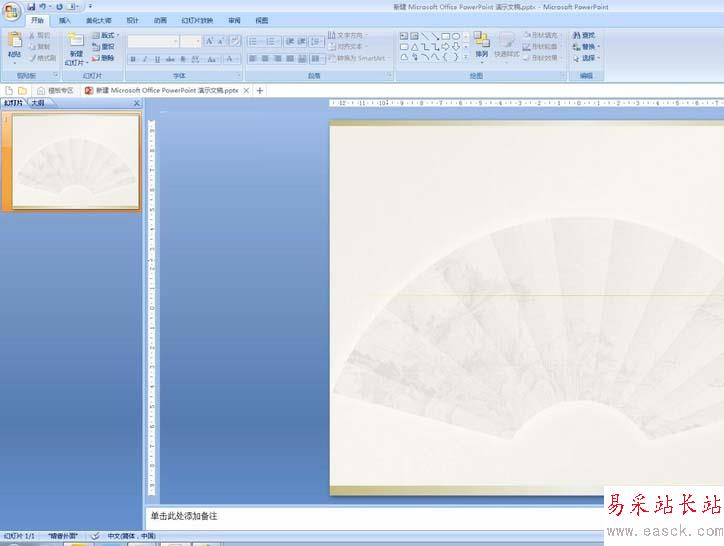The width and height of the screenshot is (724, 546).
Task: Toggle Italic formatting
Action: [x=145, y=59]
